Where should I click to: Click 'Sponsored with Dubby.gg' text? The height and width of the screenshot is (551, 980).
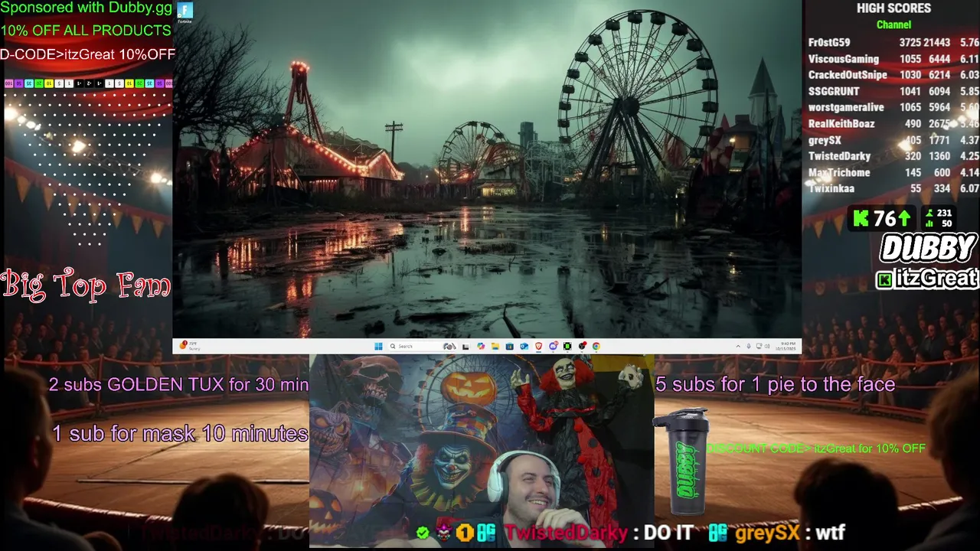[87, 8]
